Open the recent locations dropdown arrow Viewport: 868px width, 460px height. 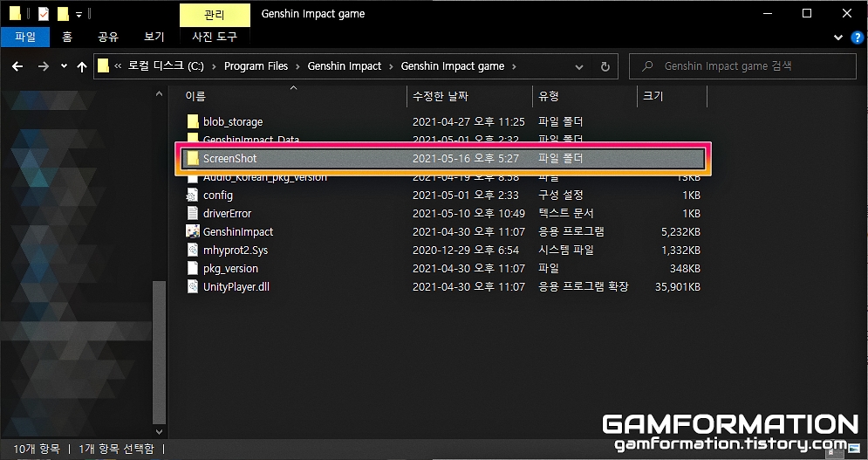[64, 66]
